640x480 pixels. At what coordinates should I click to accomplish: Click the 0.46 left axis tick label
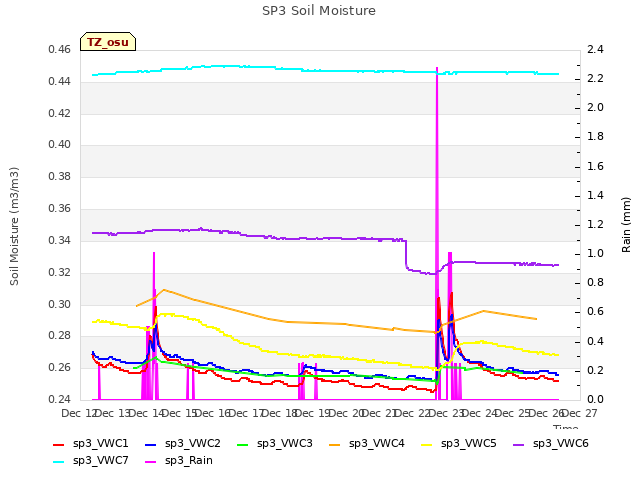point(60,50)
